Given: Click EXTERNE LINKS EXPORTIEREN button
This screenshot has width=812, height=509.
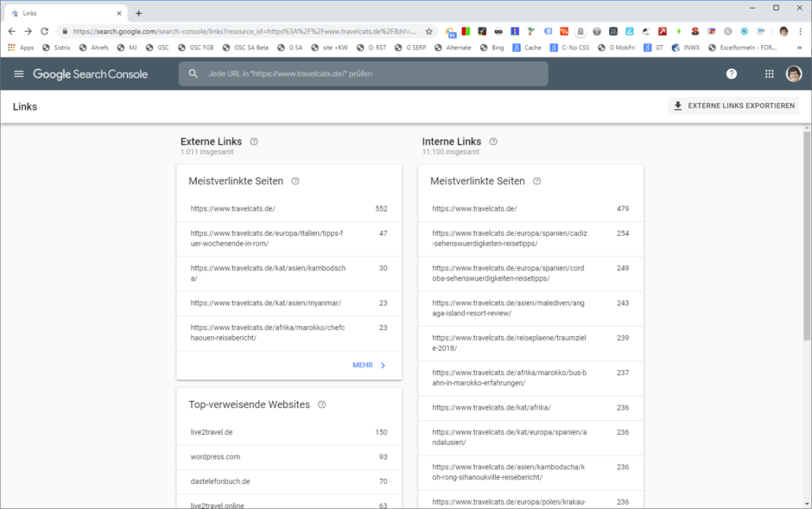Looking at the screenshot, I should pyautogui.click(x=733, y=105).
